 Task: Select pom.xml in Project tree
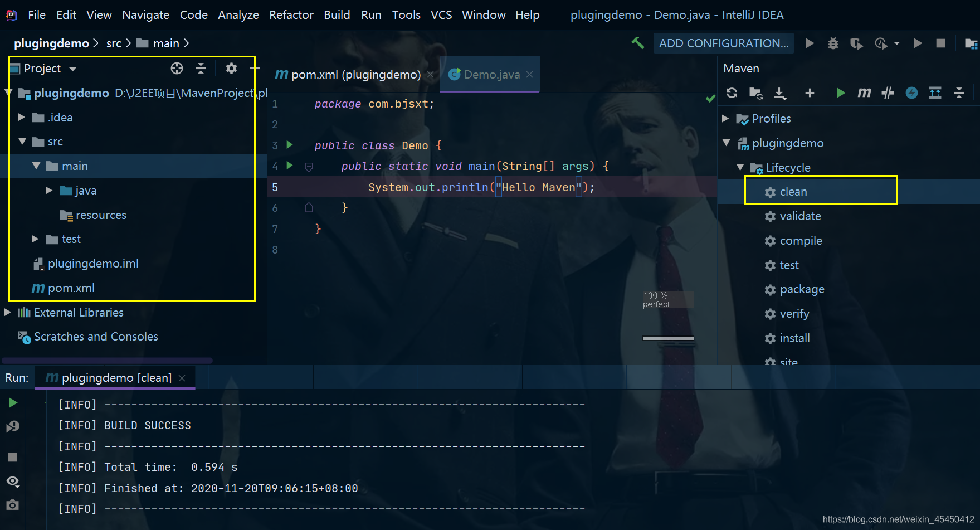(x=71, y=288)
